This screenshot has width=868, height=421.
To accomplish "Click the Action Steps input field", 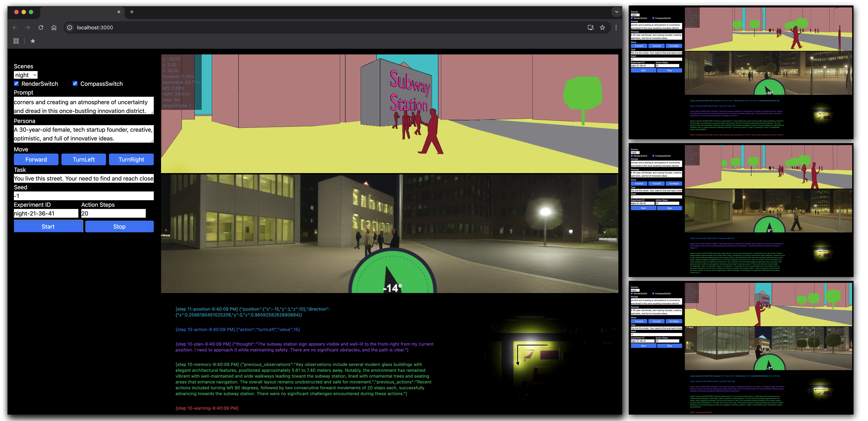I will pos(113,213).
